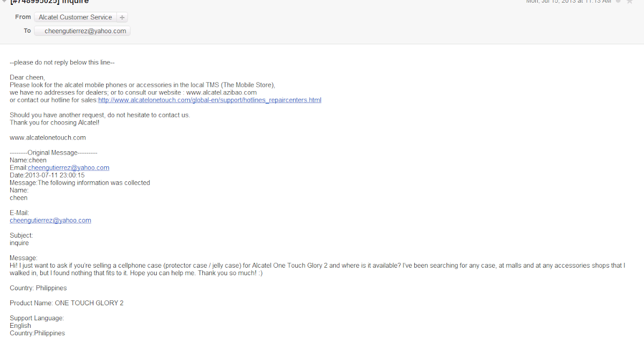Select the line 'Date:2013-07-11 23:00:15'
644x338 pixels.
click(x=47, y=175)
